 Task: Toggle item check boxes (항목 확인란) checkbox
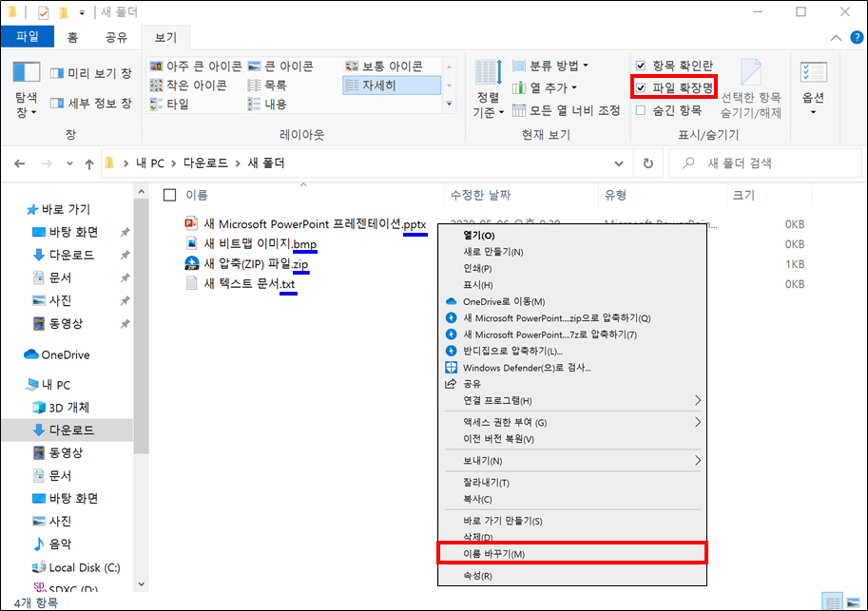641,66
